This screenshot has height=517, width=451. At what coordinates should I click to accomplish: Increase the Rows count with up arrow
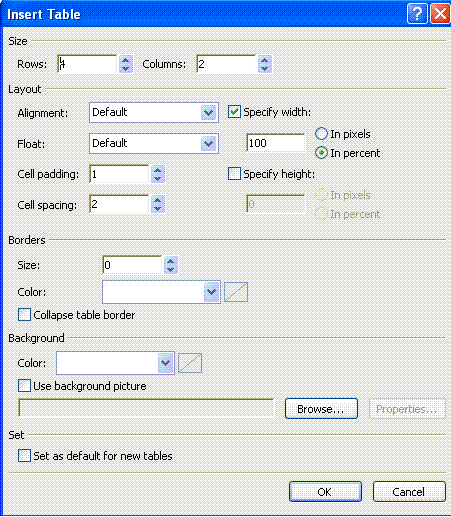coord(125,60)
